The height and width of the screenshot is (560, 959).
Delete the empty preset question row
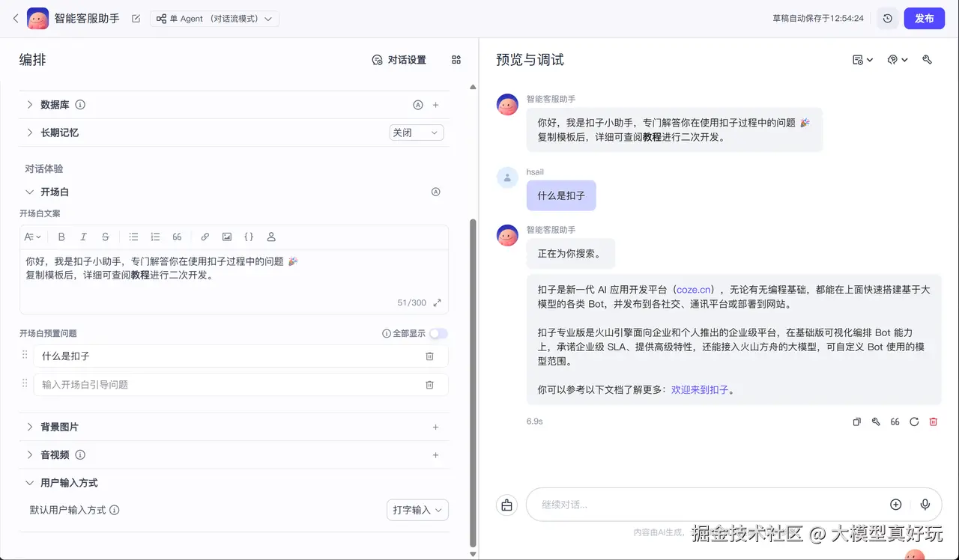pos(430,385)
